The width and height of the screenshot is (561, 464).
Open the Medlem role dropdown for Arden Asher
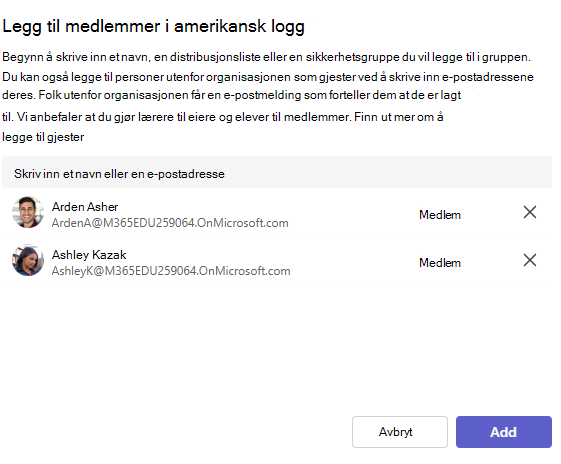(x=440, y=215)
